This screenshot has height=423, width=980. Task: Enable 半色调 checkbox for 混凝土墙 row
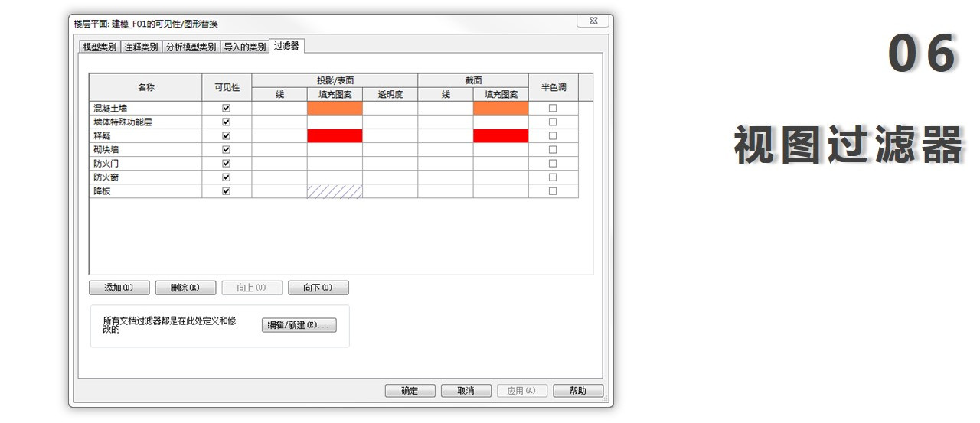(x=553, y=108)
